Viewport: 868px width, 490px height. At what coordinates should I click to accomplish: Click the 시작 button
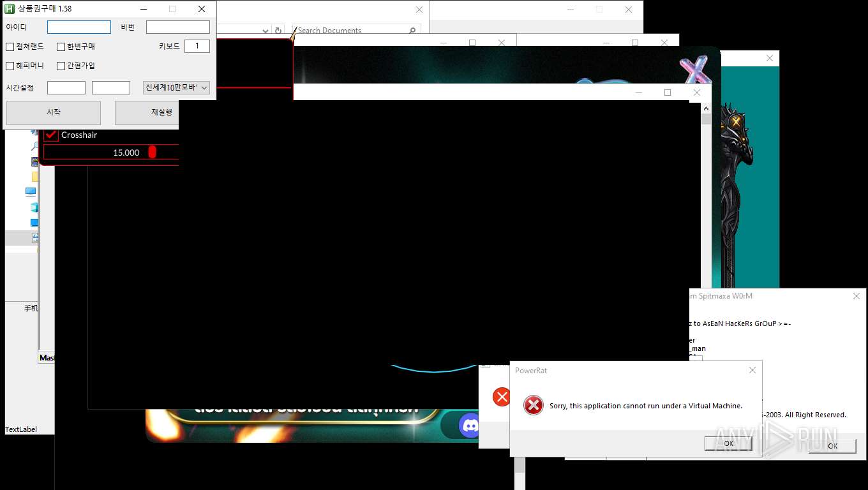(x=54, y=112)
